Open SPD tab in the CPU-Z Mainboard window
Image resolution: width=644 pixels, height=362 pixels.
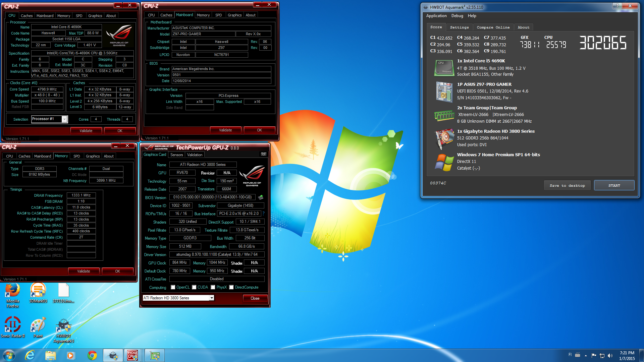[x=218, y=15]
